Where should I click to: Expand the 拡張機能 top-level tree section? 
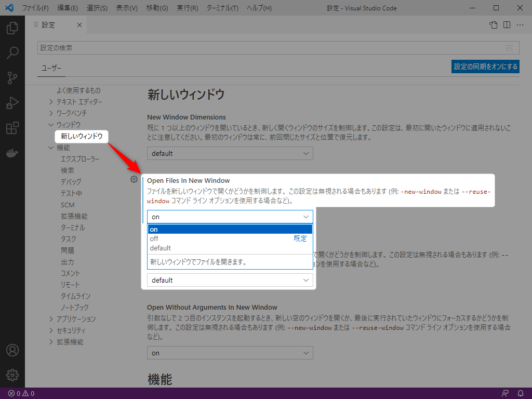51,342
